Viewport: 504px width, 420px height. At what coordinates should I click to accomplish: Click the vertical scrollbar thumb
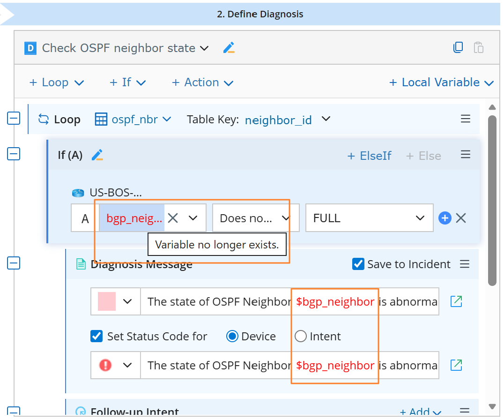tap(492, 201)
